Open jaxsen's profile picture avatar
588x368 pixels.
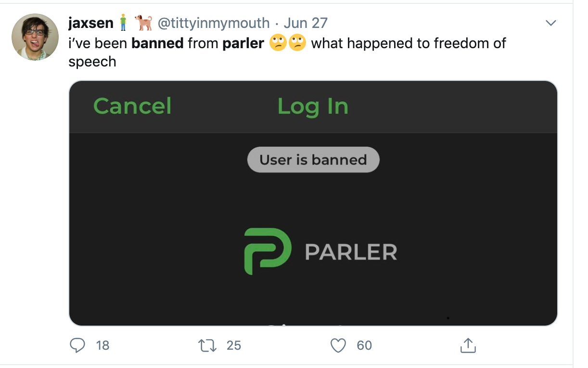(x=35, y=37)
